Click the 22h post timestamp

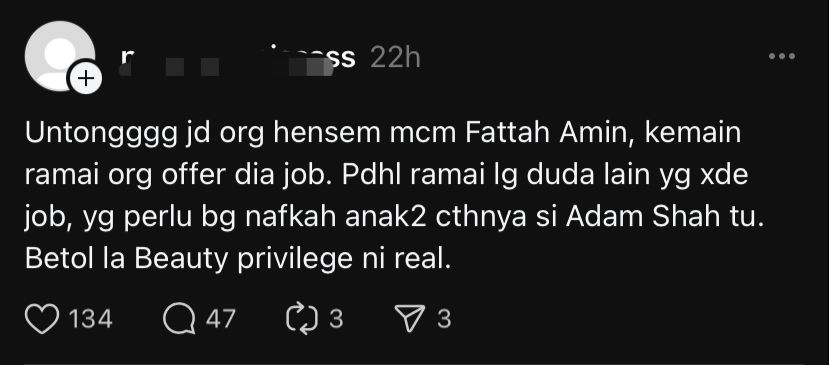(x=395, y=58)
